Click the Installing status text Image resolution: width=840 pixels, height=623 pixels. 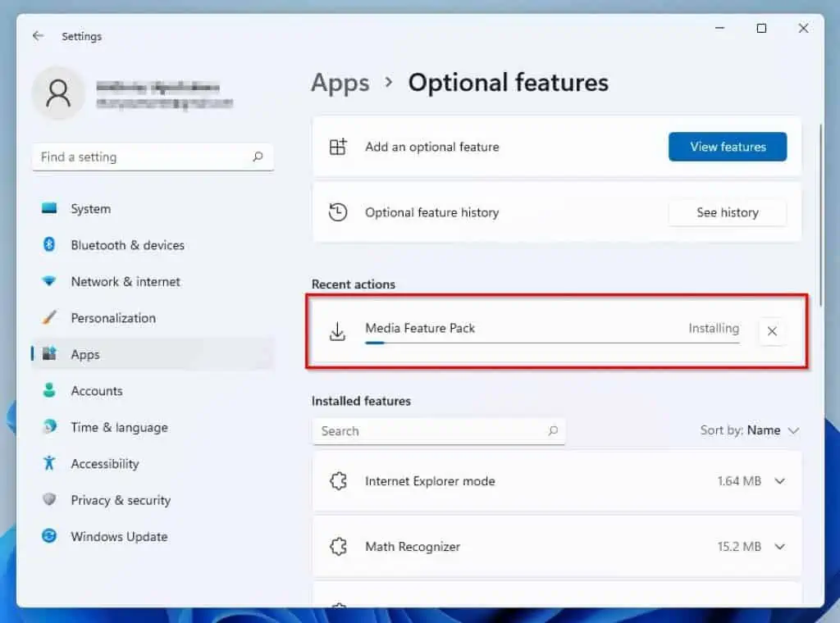click(714, 328)
